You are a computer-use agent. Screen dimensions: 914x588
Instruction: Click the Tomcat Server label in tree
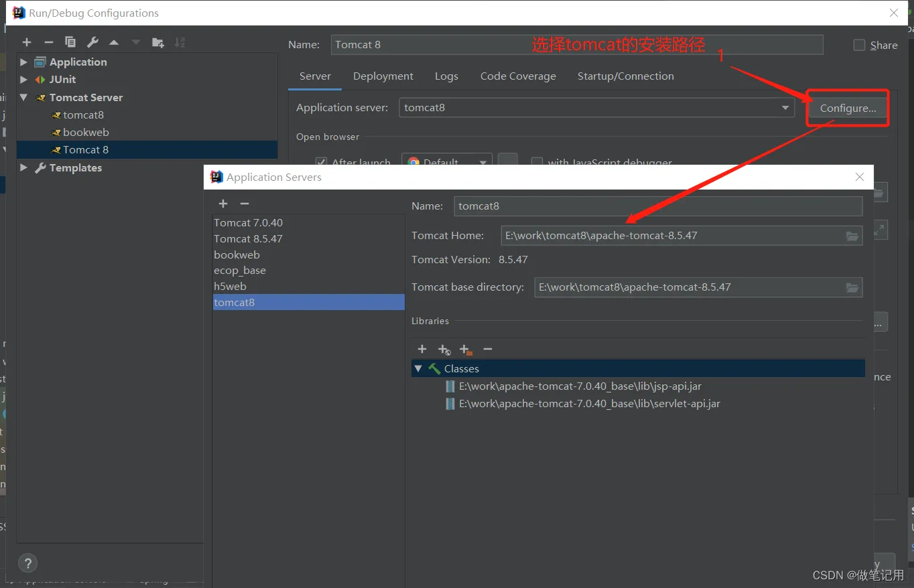(86, 97)
